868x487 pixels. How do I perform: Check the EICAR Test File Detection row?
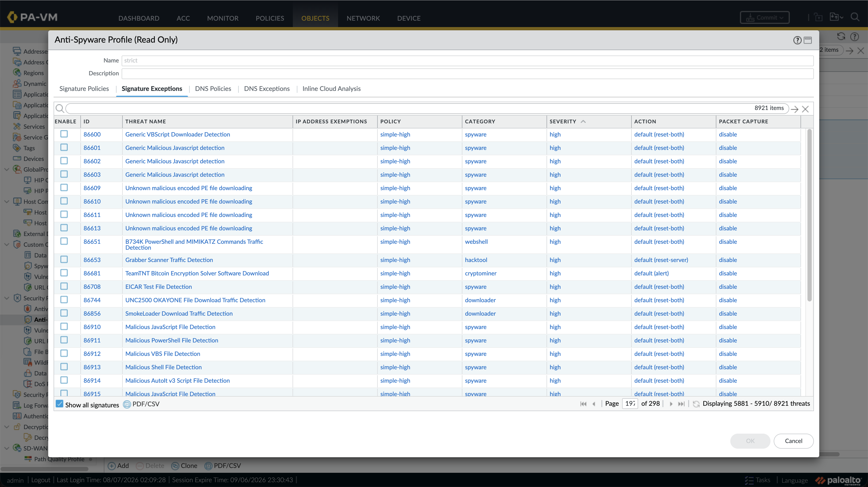click(64, 286)
